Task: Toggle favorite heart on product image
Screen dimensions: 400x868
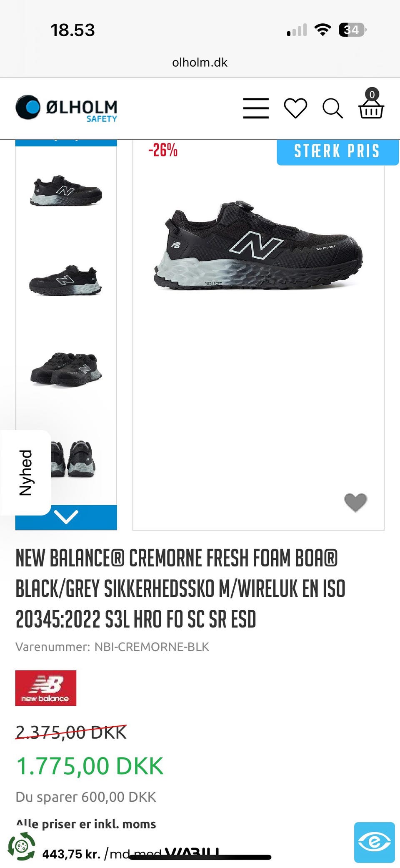Action: pos(355,502)
